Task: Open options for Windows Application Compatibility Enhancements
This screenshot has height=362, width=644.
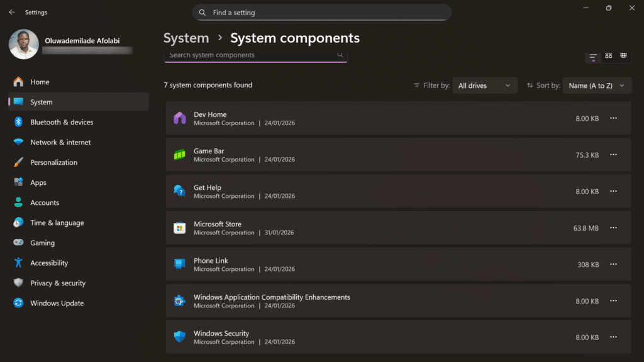Action: 614,300
